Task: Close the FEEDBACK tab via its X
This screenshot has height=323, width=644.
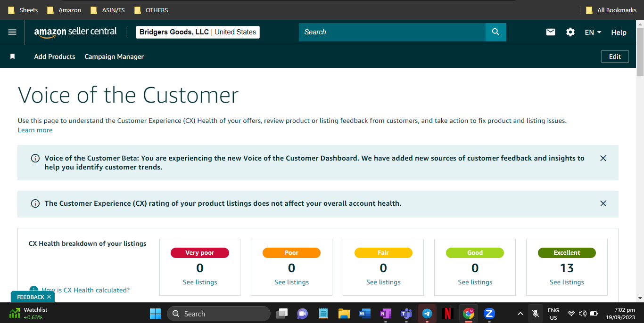Action: 49,297
